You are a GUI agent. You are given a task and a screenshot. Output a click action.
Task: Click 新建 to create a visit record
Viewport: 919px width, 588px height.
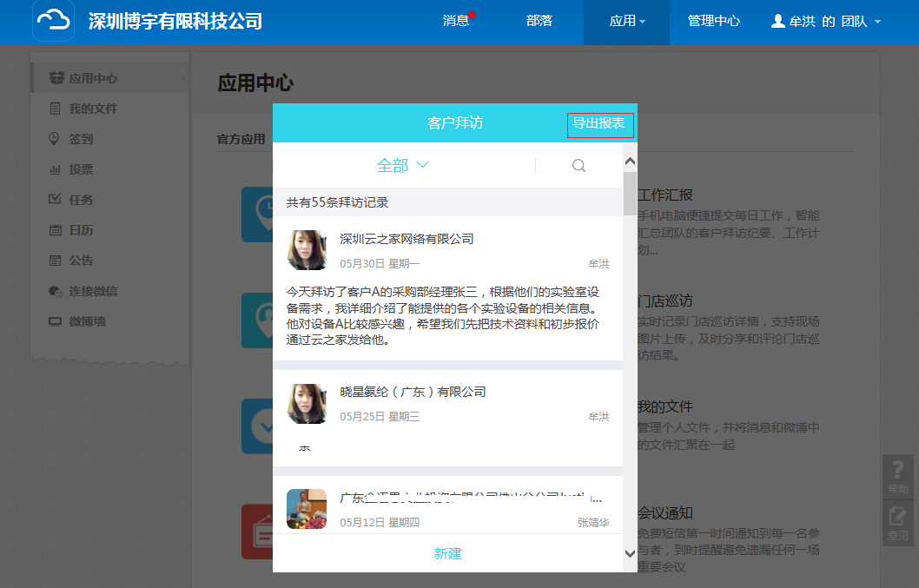pyautogui.click(x=447, y=553)
